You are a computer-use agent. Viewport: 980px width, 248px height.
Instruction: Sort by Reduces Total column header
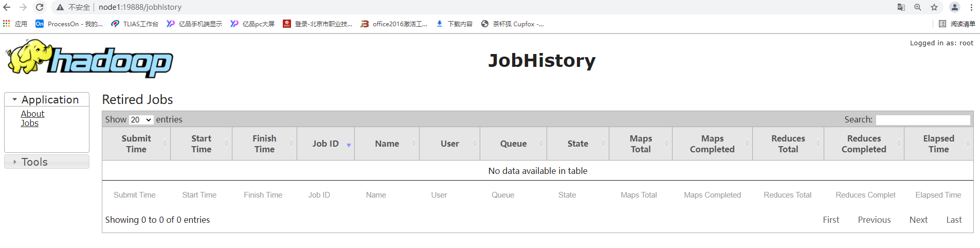788,144
